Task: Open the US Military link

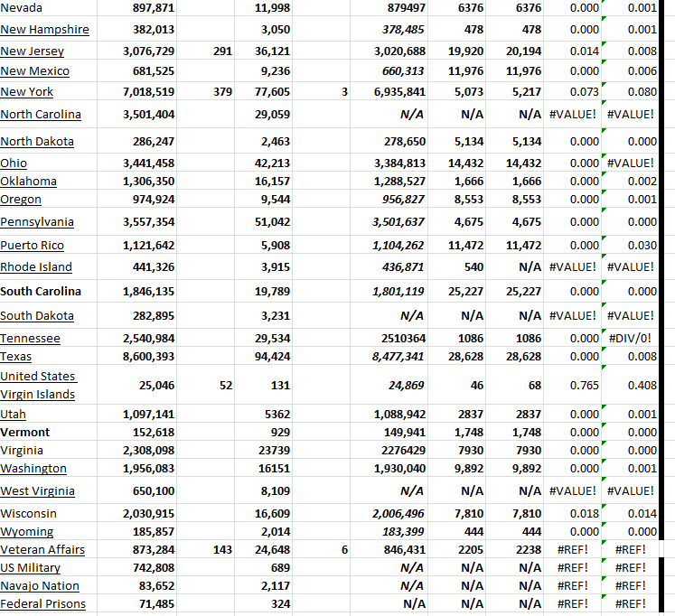Action: tap(30, 567)
